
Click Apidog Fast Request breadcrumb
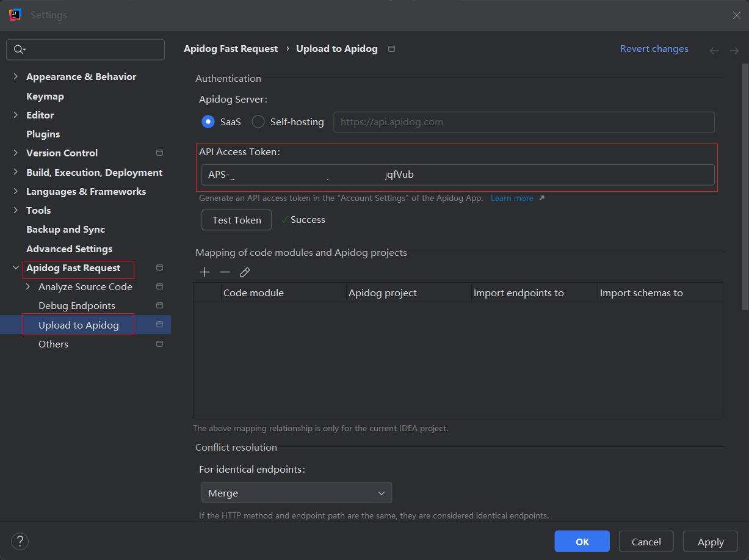(231, 49)
